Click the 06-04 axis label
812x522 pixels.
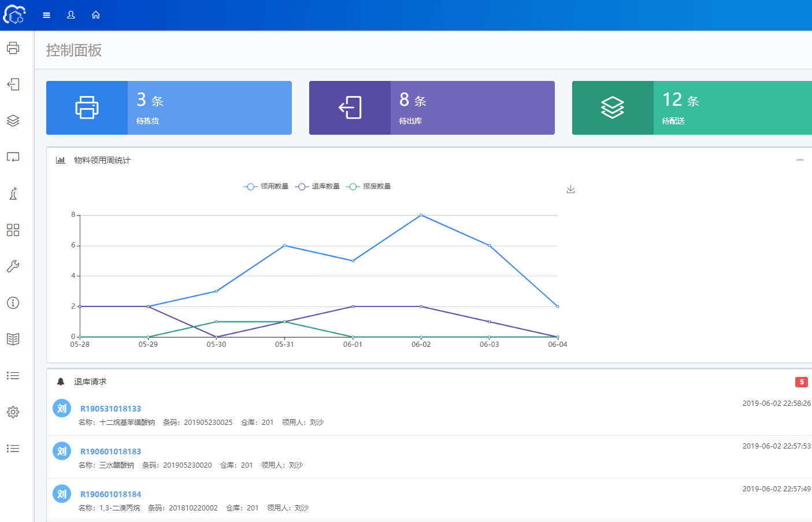coord(558,345)
